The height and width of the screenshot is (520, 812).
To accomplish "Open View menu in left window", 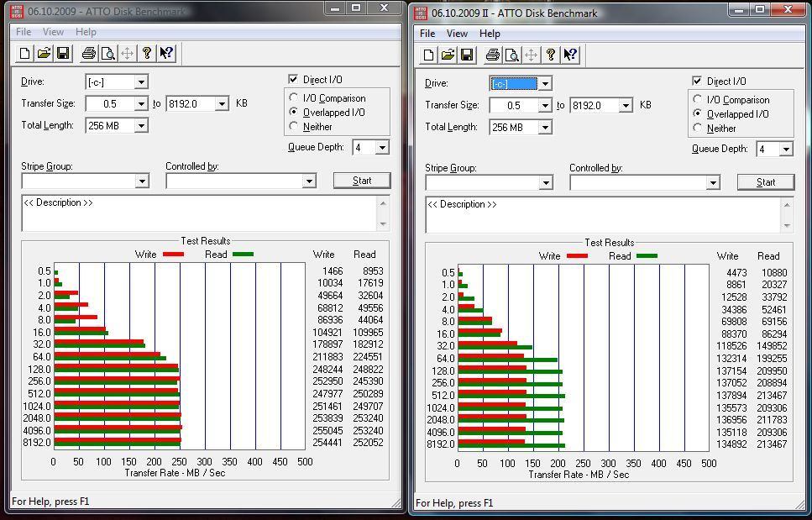I will (54, 32).
